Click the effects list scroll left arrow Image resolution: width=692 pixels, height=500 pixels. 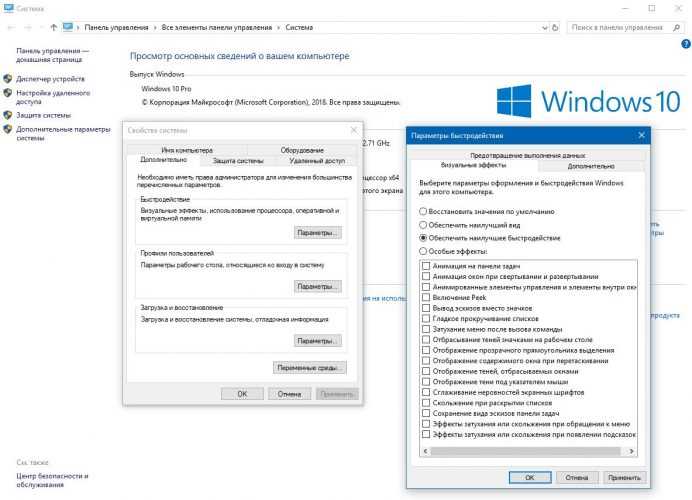(x=425, y=451)
